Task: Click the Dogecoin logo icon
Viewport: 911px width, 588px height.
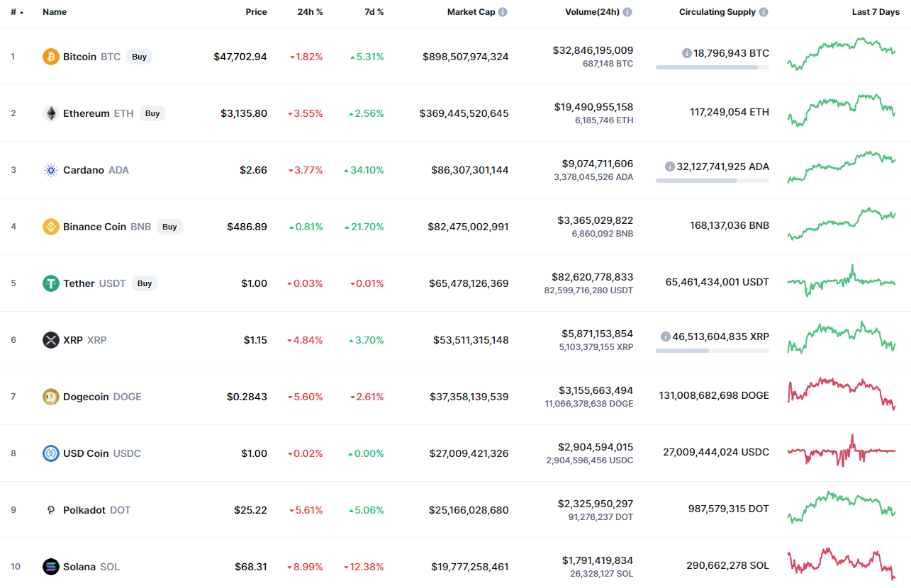Action: click(x=51, y=397)
